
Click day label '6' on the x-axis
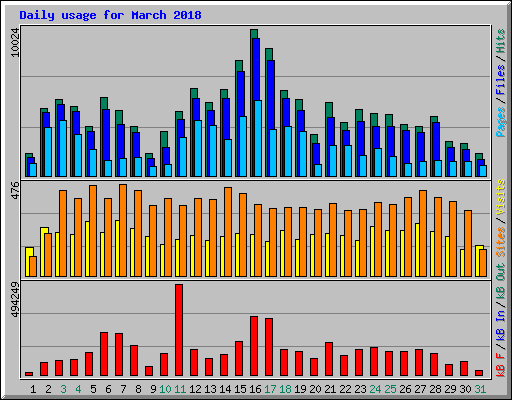pyautogui.click(x=108, y=389)
